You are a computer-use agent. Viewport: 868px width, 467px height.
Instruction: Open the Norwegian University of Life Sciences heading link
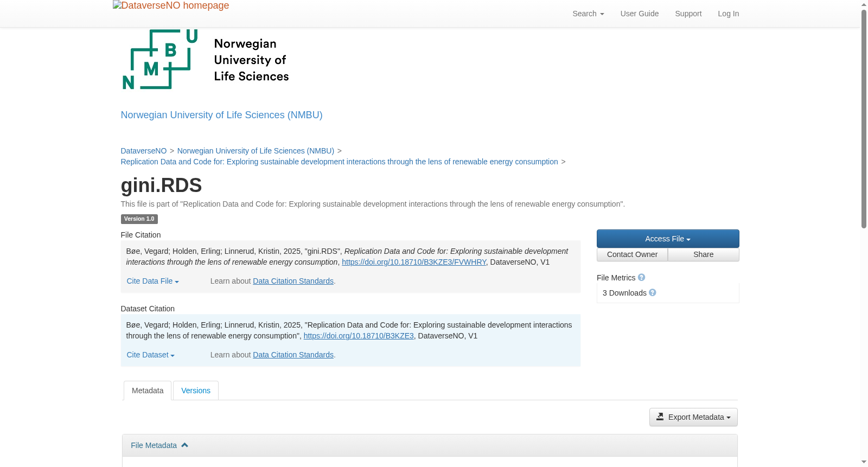pos(221,115)
